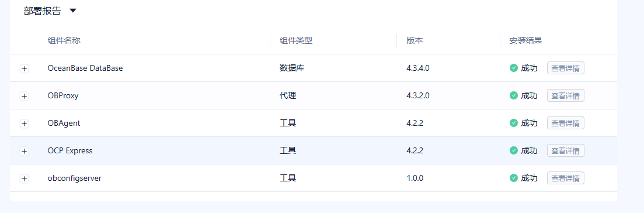Collapse the 部署报告 section arrow
Screen dimensions: 644x213
(73, 11)
